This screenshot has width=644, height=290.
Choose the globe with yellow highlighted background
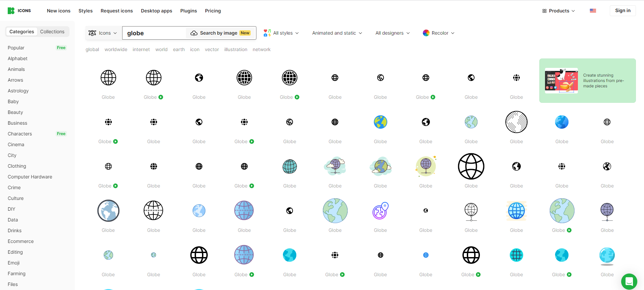click(x=516, y=211)
